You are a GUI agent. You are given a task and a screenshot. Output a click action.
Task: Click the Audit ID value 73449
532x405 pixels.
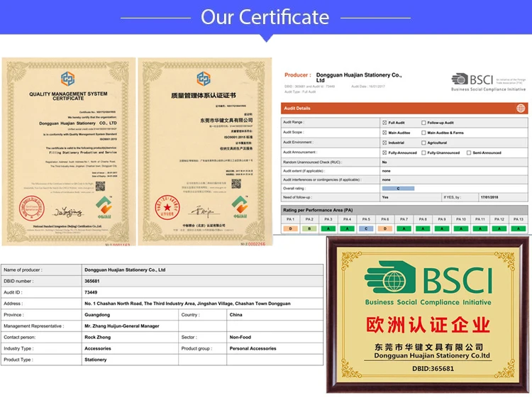[x=91, y=292]
